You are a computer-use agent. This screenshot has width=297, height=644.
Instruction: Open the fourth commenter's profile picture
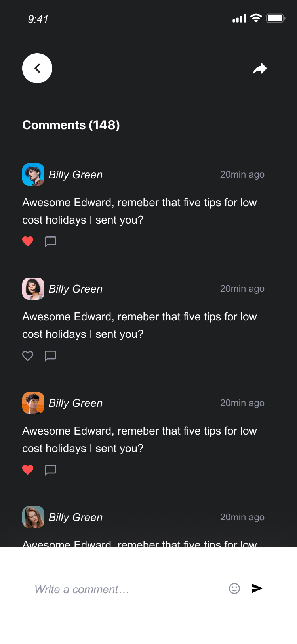[33, 517]
